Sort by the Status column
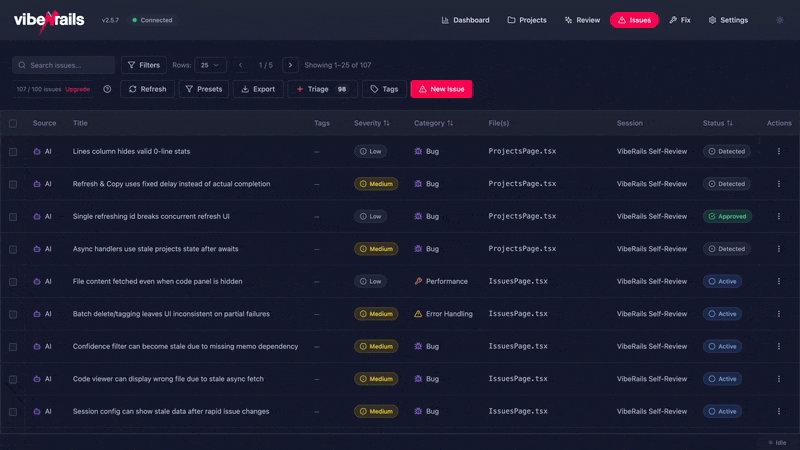 (x=717, y=123)
